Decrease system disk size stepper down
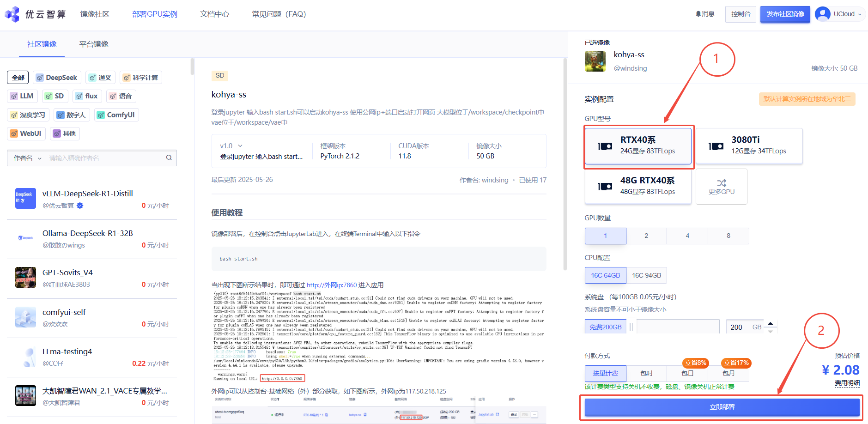868x424 pixels. [x=770, y=331]
